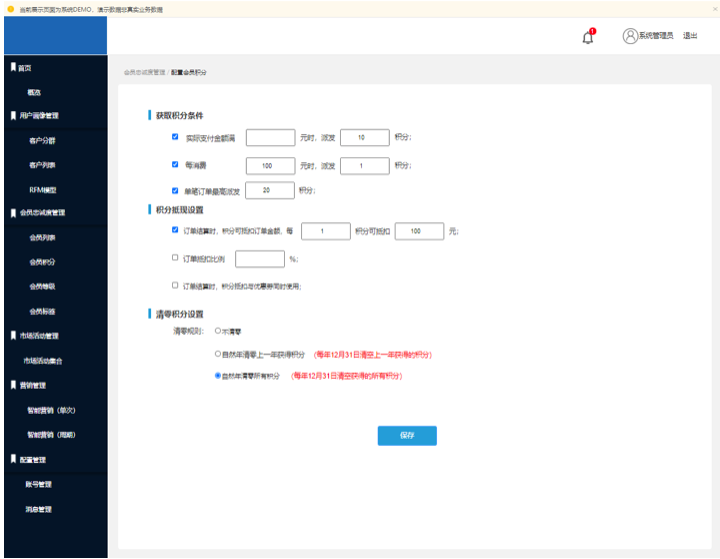Screen dimensions: 720x559
Task: Toggle the 每消费 checkbox
Action: click(x=175, y=164)
